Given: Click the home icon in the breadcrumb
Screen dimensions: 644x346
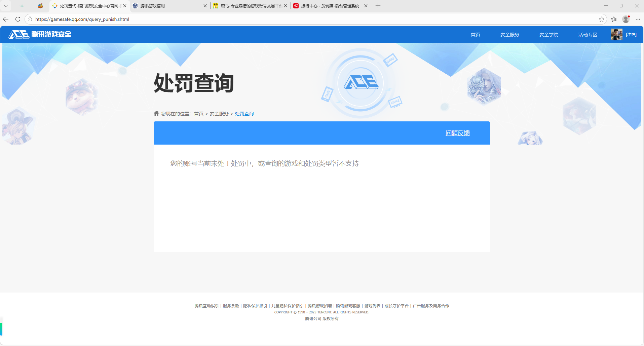Looking at the screenshot, I should click(x=156, y=113).
